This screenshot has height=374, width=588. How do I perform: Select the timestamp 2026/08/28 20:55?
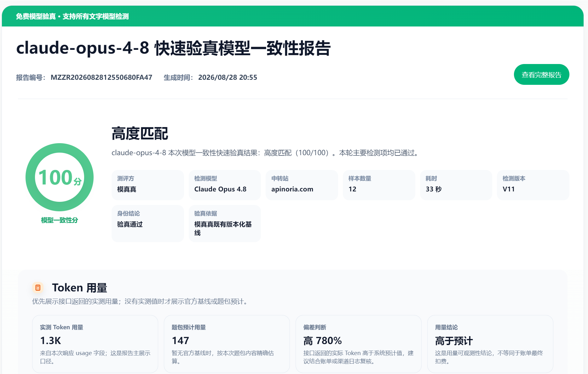(228, 78)
